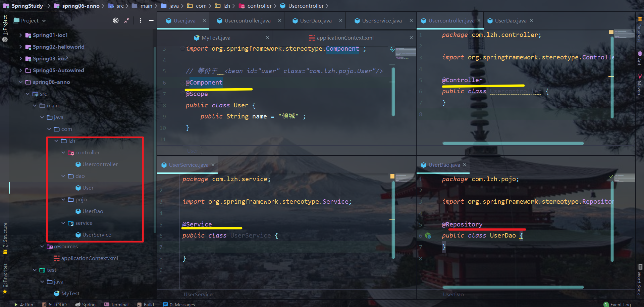Click Usercontroller class icon in tree
This screenshot has height=307, width=644.
coord(78,164)
